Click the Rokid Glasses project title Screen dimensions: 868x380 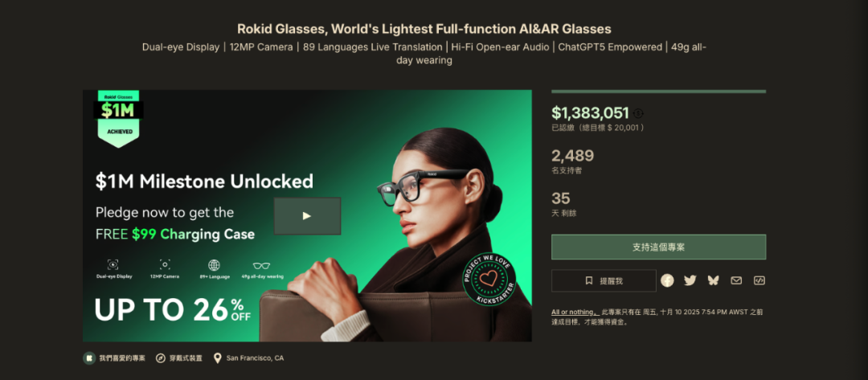pos(424,29)
